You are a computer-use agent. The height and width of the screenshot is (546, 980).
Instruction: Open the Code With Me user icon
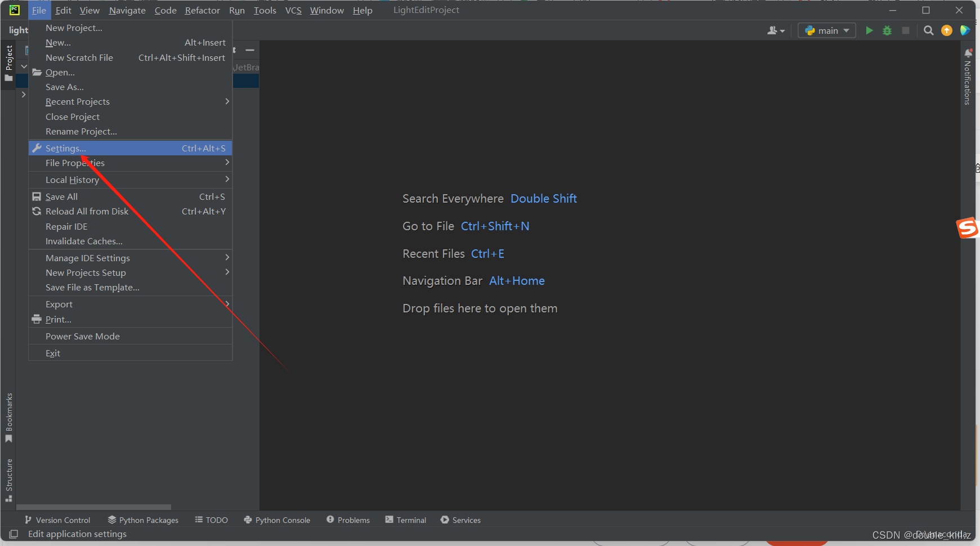(776, 30)
